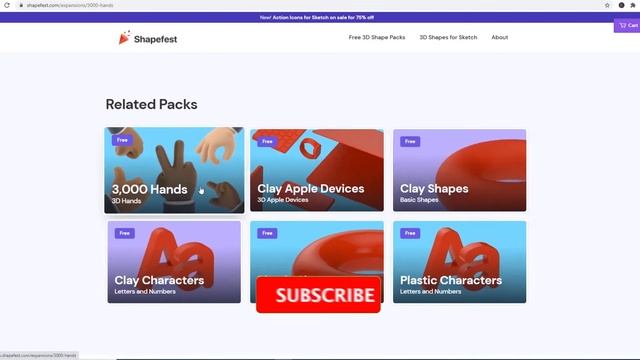Viewport: 640px width, 360px height.
Task: Click the 'Related Packs' heading
Action: (151, 104)
